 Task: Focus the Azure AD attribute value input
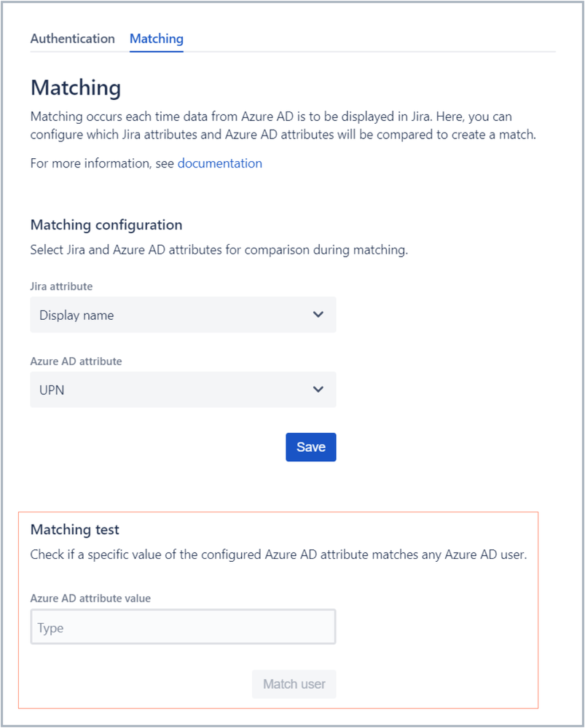[183, 627]
